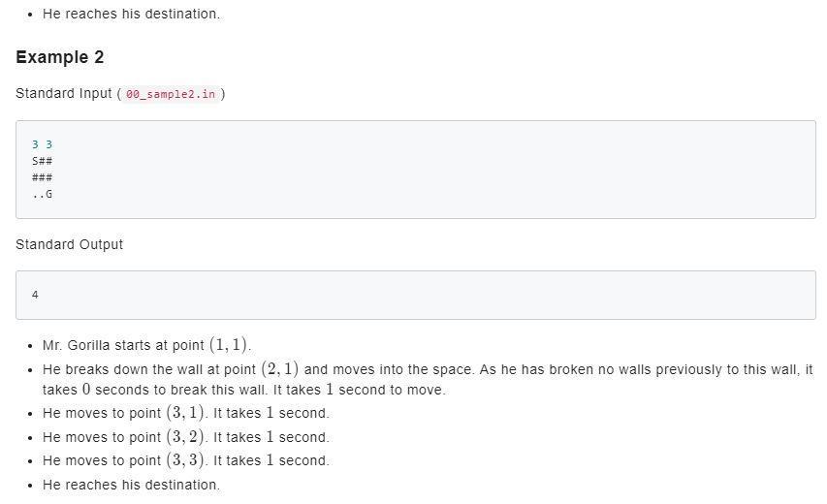This screenshot has width=827, height=504.
Task: Click the Standard Input label
Action: [64, 93]
